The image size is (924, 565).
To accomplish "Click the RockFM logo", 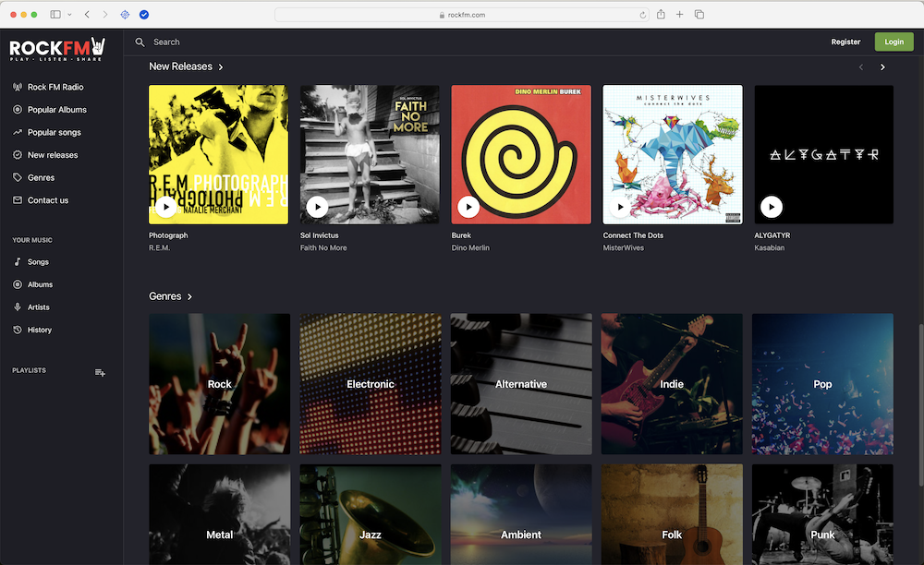I will coord(57,49).
